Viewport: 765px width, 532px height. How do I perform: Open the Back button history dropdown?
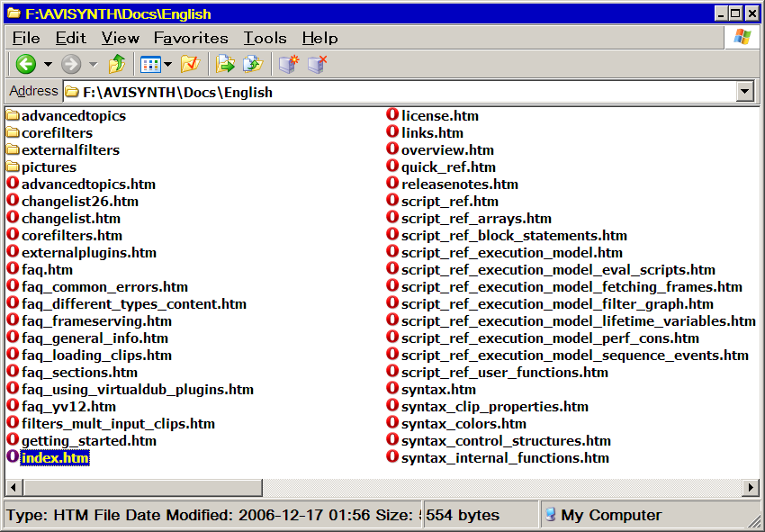click(48, 64)
